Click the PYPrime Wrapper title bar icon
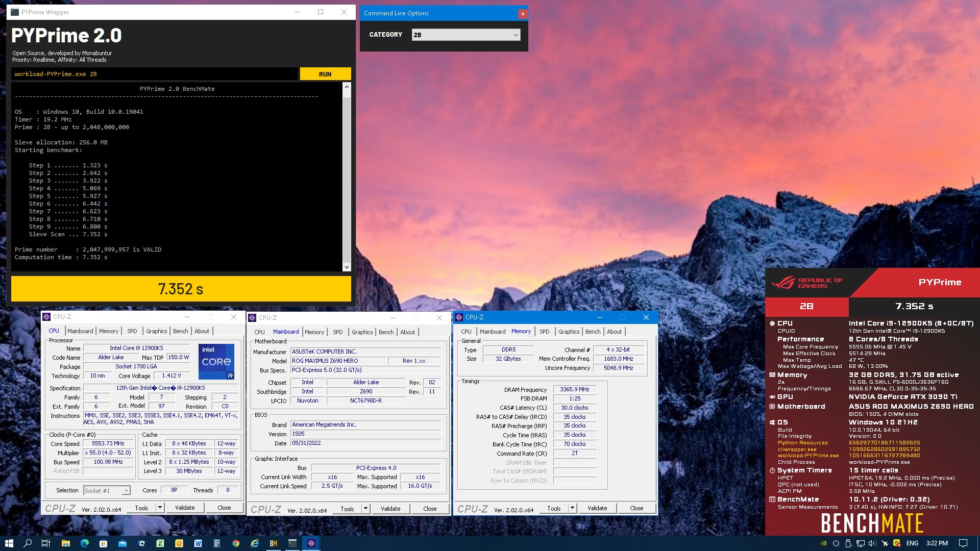 pyautogui.click(x=15, y=12)
